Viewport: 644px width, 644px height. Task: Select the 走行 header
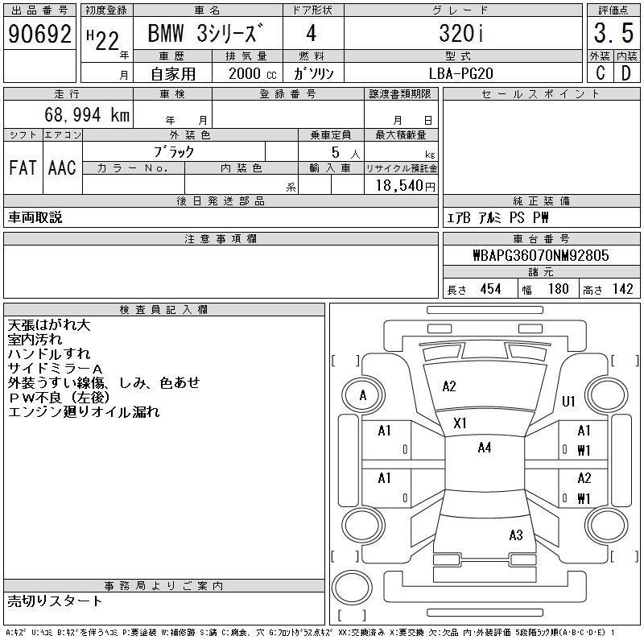point(67,94)
